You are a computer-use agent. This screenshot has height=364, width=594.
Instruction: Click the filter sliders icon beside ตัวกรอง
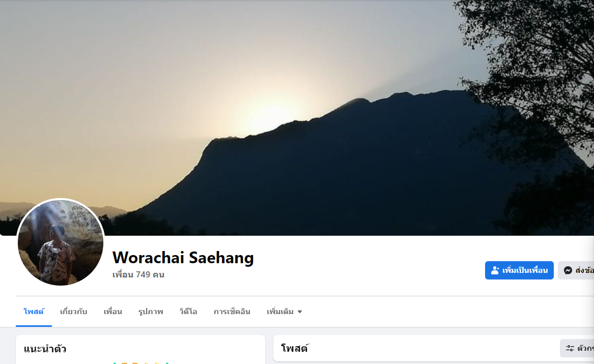(570, 348)
